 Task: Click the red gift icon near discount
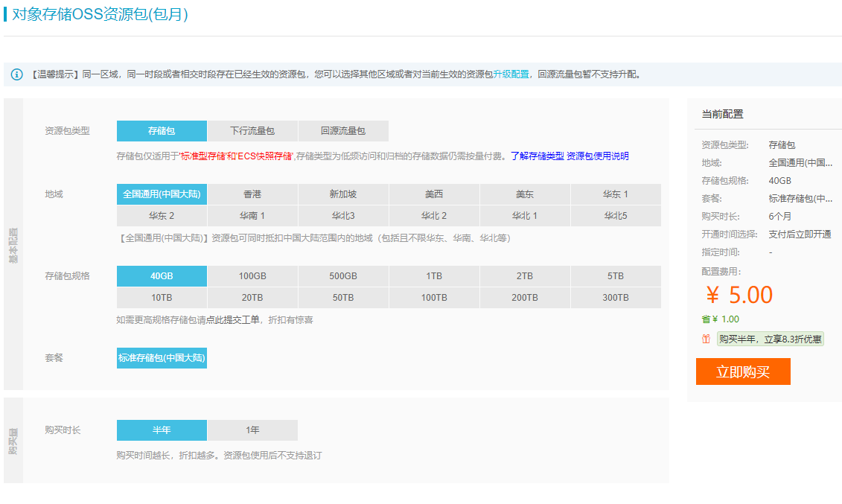pyautogui.click(x=706, y=339)
